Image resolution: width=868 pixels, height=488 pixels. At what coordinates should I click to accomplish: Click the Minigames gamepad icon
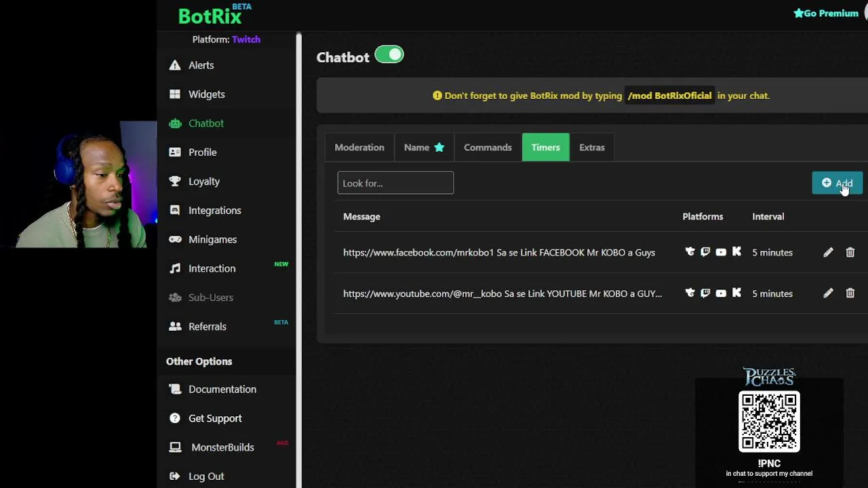pos(175,239)
